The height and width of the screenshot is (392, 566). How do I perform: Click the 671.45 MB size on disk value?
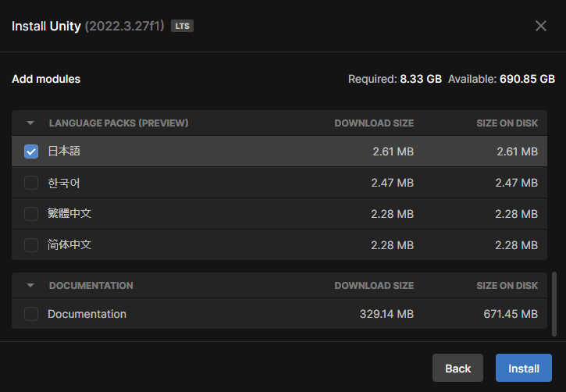point(511,314)
